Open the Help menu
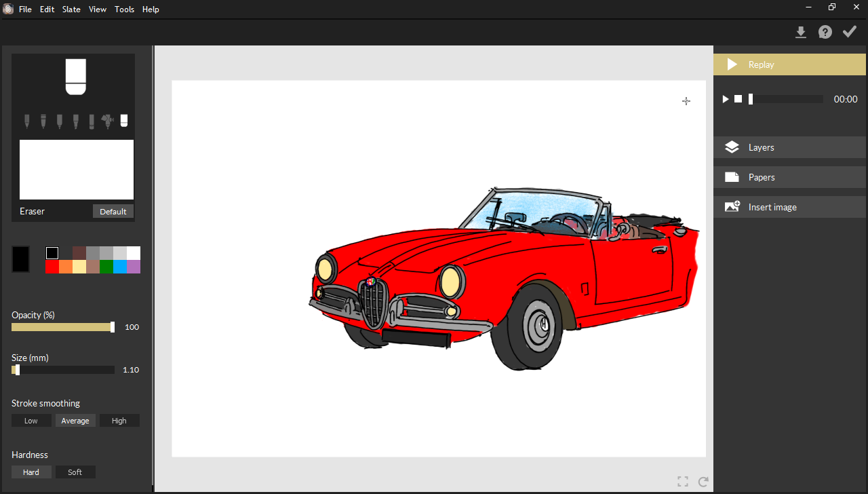Image resolution: width=868 pixels, height=494 pixels. 151,9
